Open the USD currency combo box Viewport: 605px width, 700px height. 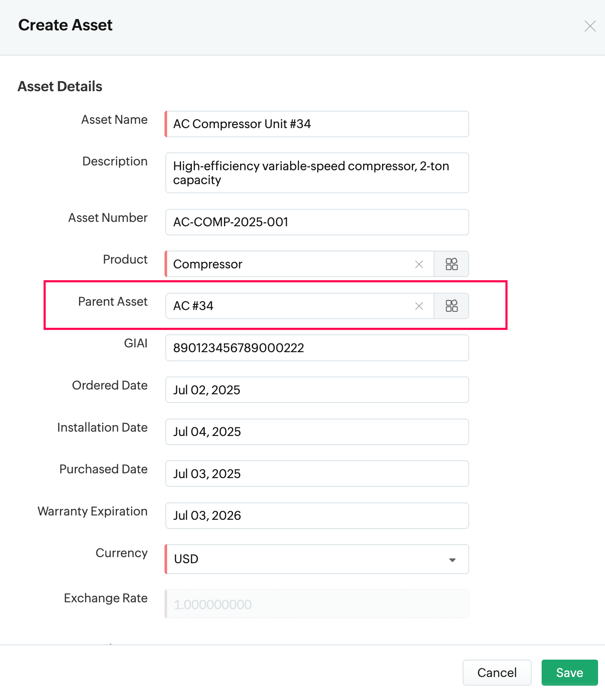pyautogui.click(x=317, y=559)
